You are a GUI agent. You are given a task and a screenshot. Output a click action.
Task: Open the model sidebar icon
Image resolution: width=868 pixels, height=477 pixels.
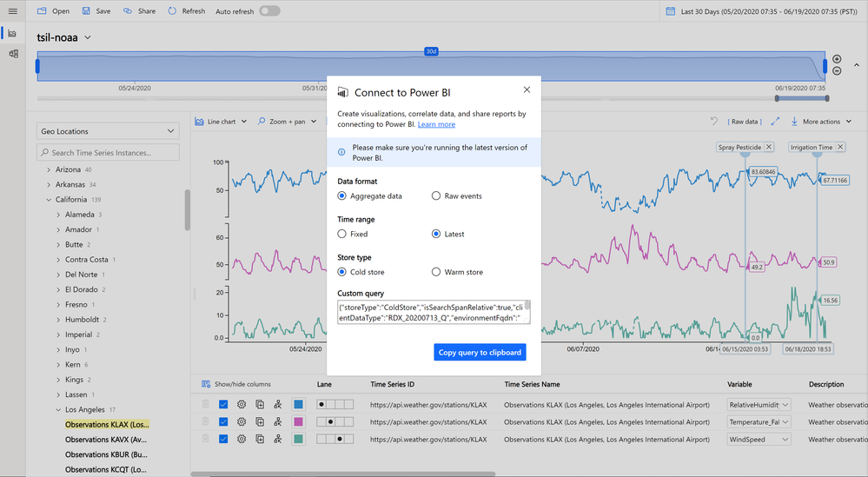[x=13, y=54]
